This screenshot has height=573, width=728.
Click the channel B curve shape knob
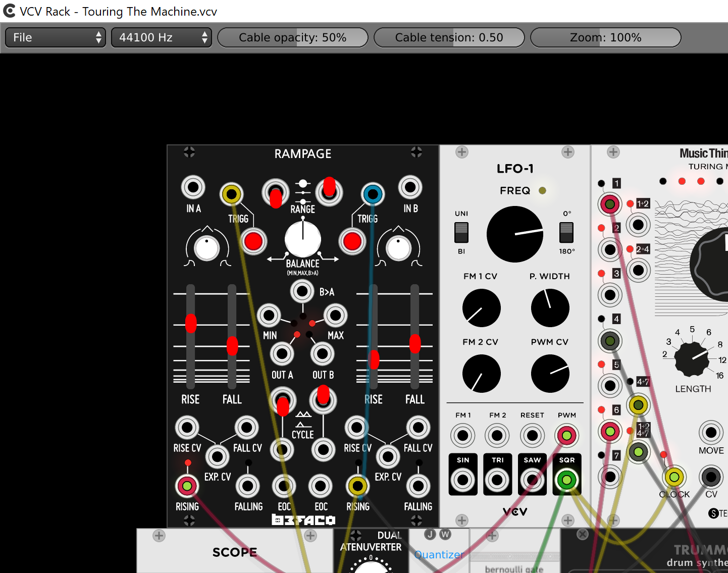tap(399, 248)
